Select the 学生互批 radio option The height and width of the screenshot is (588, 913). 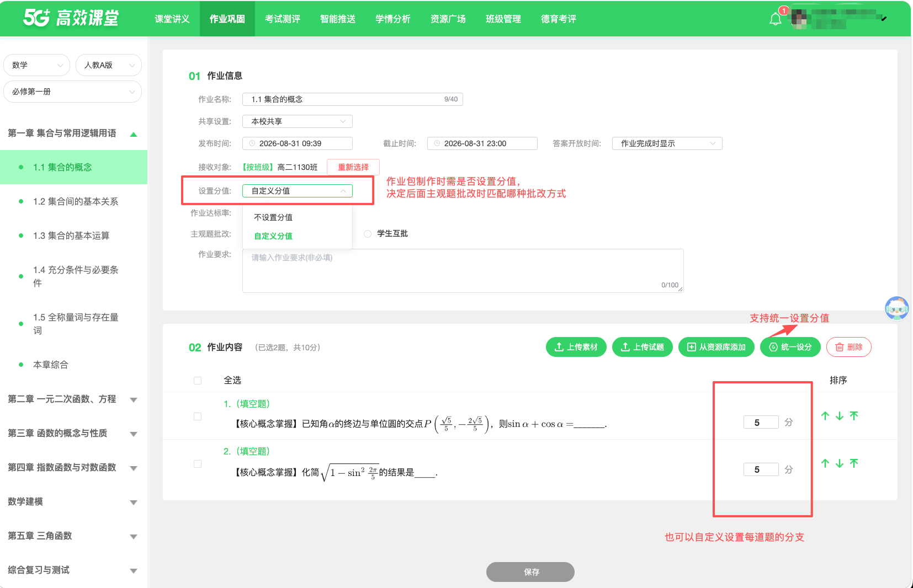point(368,234)
